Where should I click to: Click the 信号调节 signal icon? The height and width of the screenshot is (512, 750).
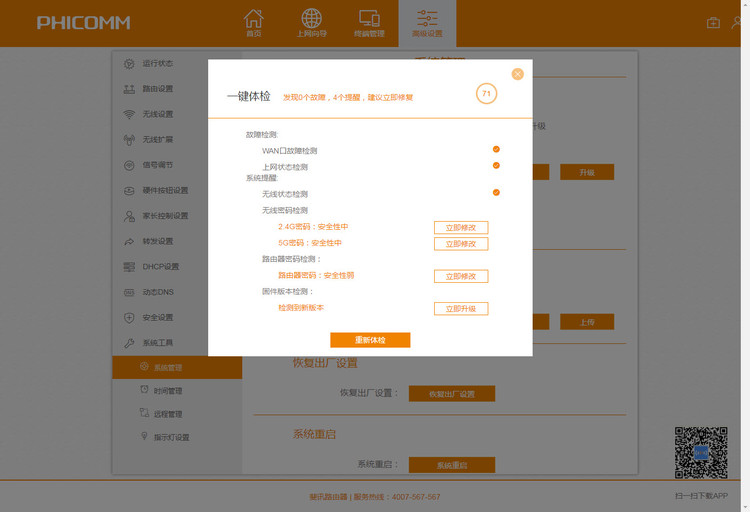pos(129,165)
